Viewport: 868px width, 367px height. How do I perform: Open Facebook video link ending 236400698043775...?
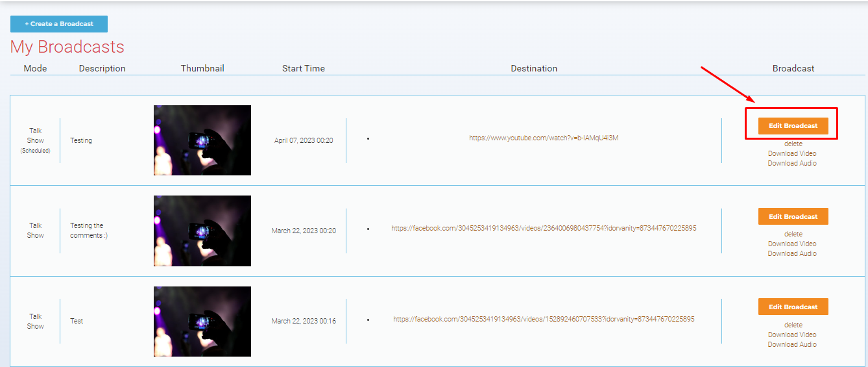544,228
